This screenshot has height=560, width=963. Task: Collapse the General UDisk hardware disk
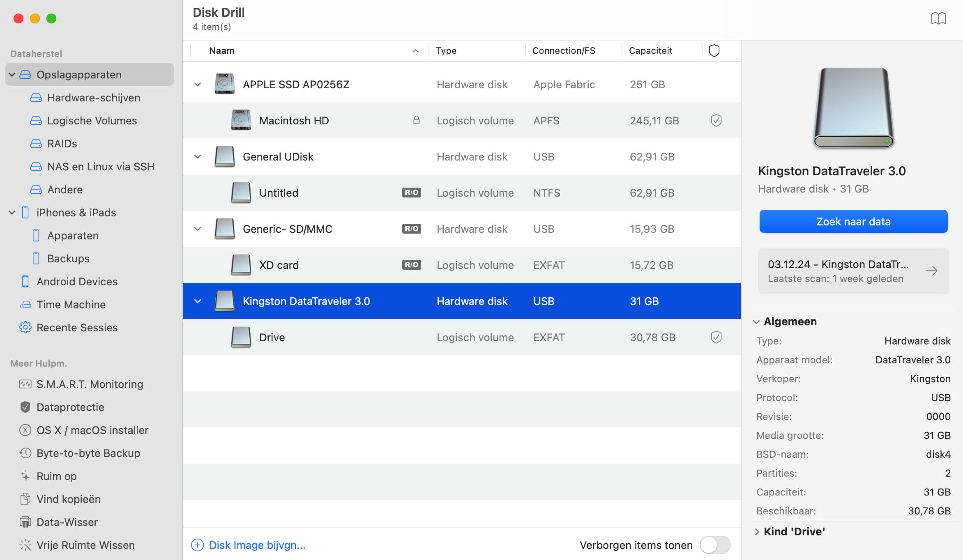click(x=197, y=156)
